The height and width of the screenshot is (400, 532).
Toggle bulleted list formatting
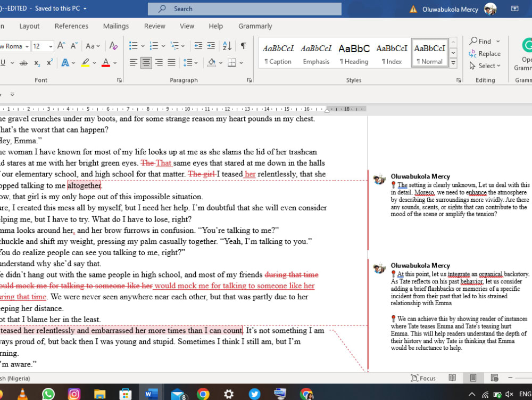pyautogui.click(x=133, y=46)
